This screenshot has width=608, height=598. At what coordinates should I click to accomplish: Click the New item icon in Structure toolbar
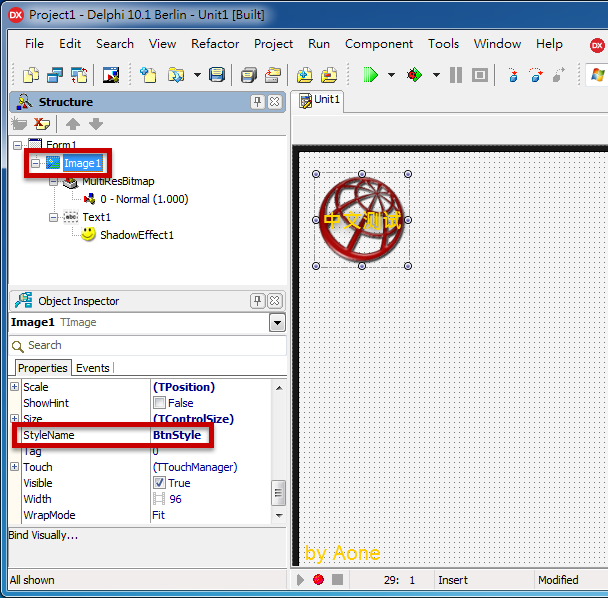click(x=19, y=124)
